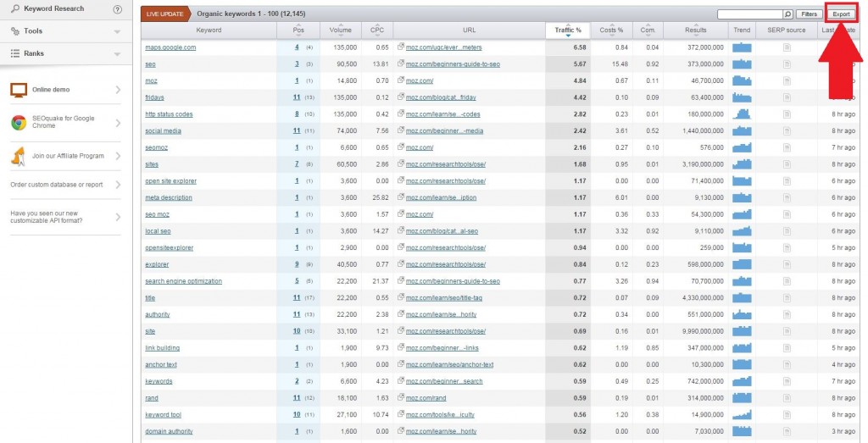The width and height of the screenshot is (868, 443).
Task: Open the SERP source icon for moz row
Action: pyautogui.click(x=787, y=80)
